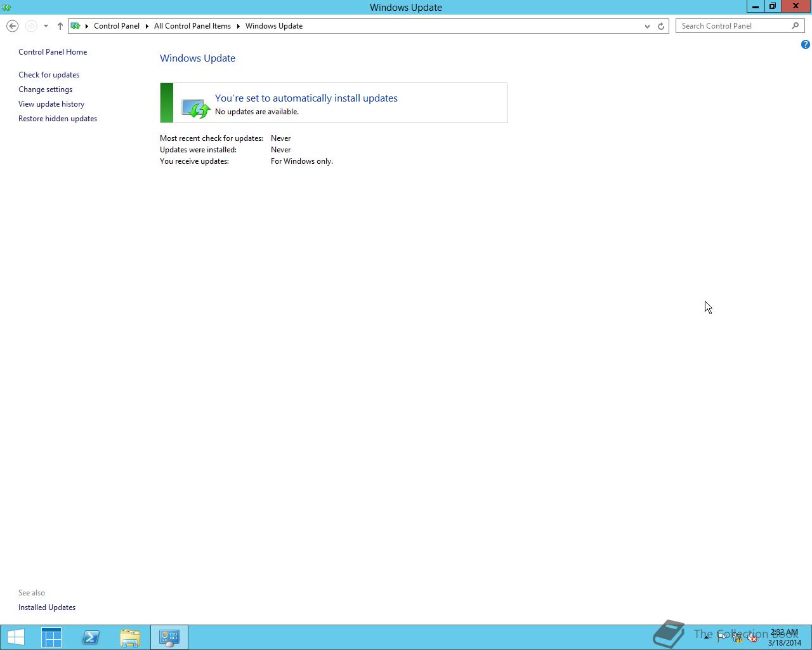This screenshot has width=812, height=650.
Task: Click the Windows Update page heading
Action: click(197, 58)
